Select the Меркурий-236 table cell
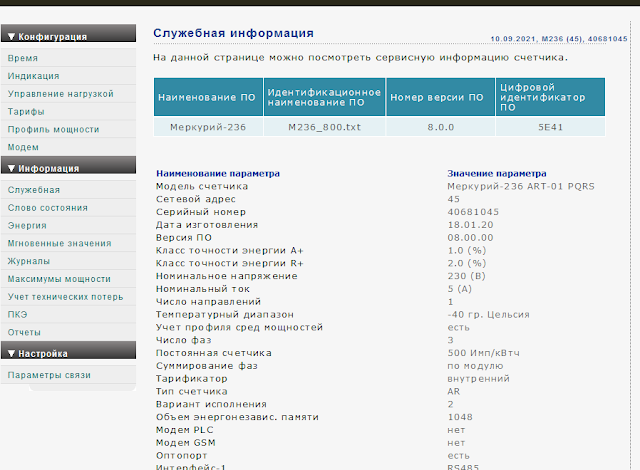This screenshot has height=470, width=640. pyautogui.click(x=209, y=127)
